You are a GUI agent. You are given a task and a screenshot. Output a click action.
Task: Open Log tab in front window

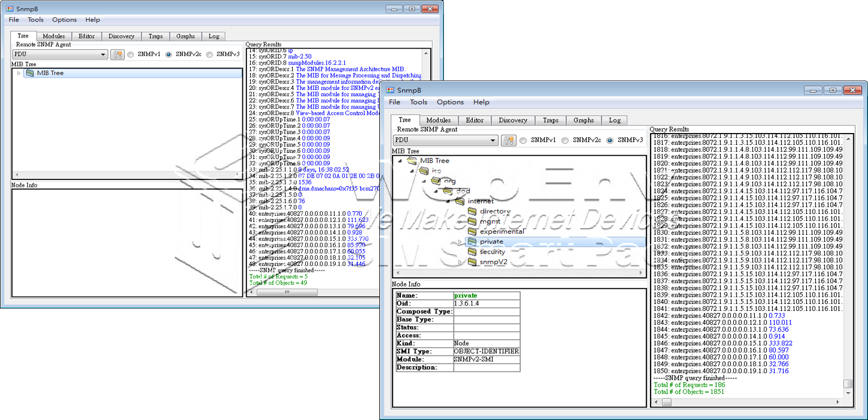[615, 120]
